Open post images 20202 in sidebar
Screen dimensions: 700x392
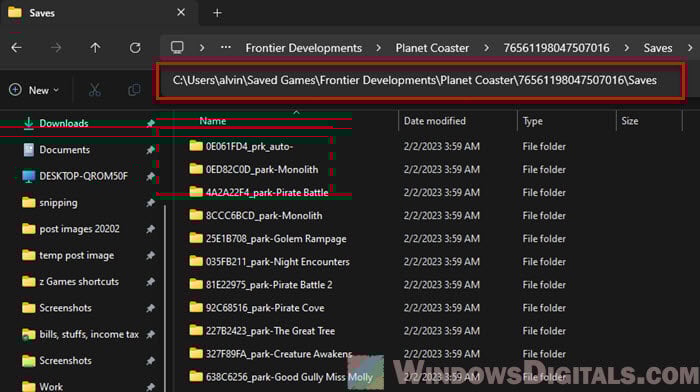click(79, 229)
